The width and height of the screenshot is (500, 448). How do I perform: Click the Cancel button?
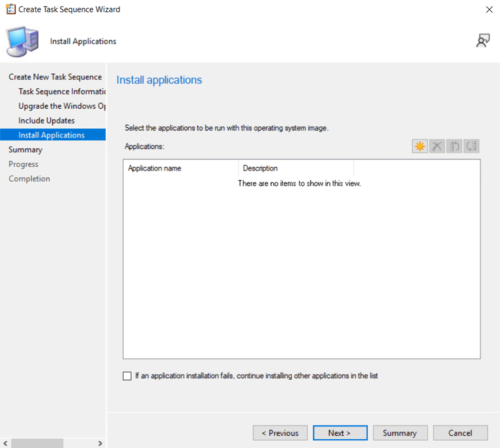click(460, 433)
